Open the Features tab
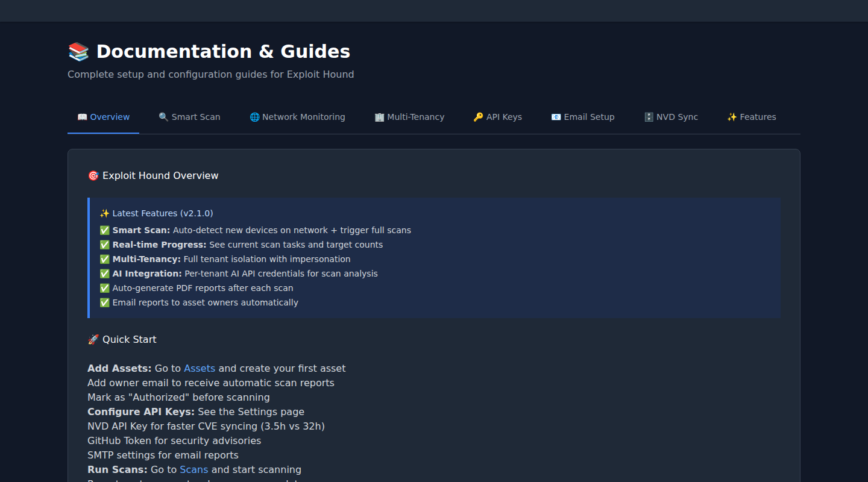The width and height of the screenshot is (868, 482). 752,117
